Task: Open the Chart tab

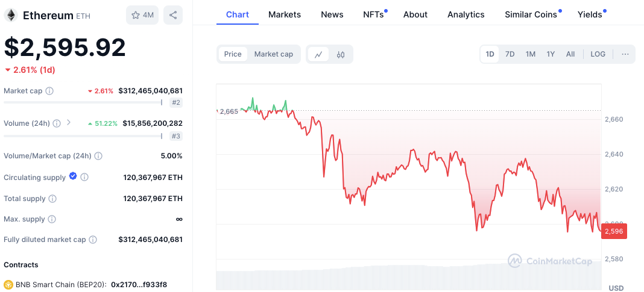Action: coord(238,15)
